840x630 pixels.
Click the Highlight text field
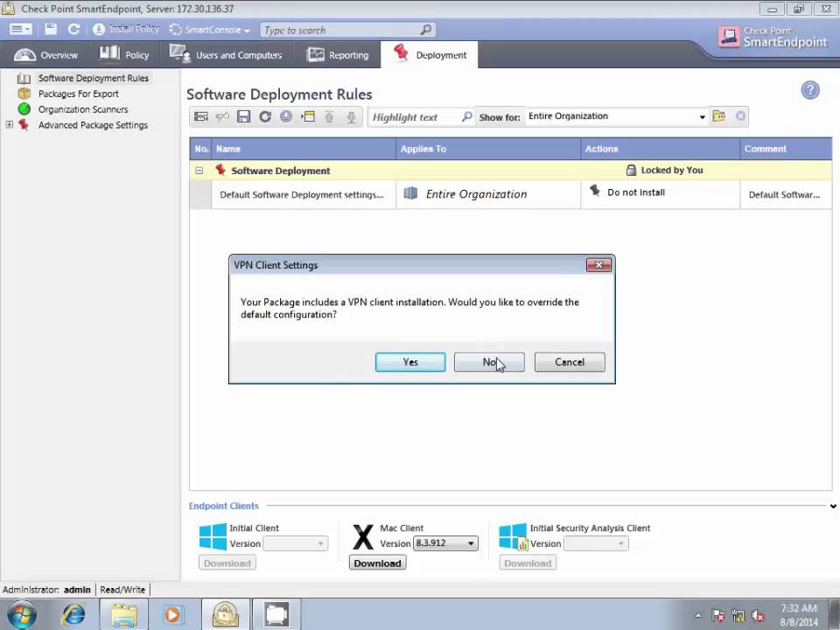point(414,117)
